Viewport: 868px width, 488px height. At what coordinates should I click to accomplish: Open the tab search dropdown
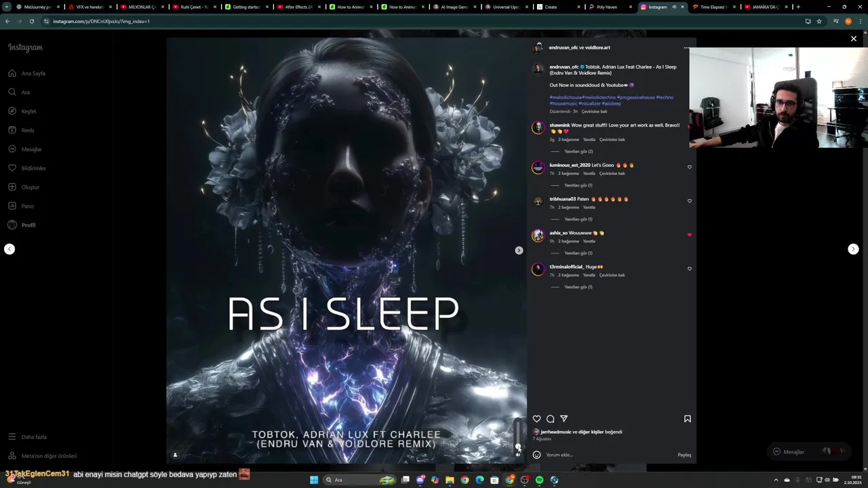point(7,7)
